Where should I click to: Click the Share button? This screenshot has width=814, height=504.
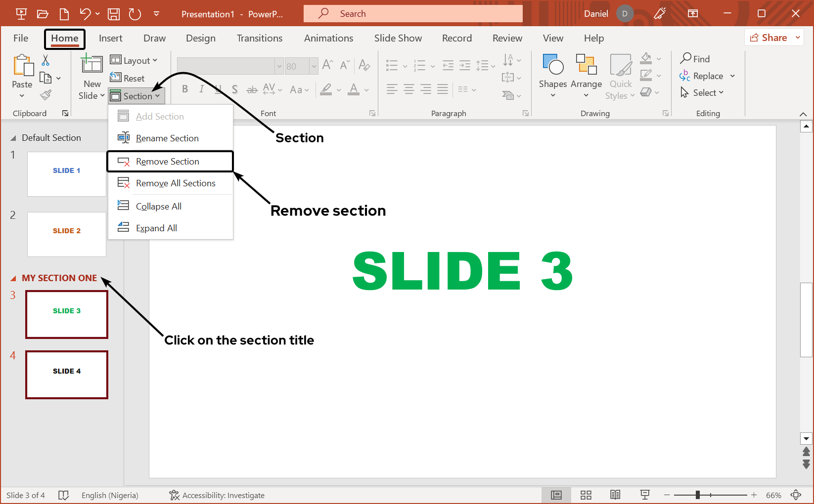tap(771, 37)
